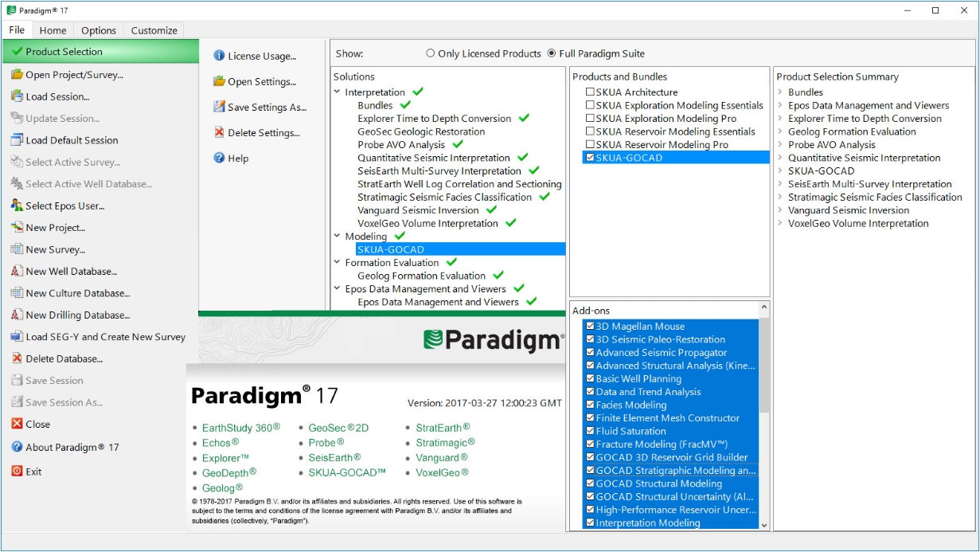Expand SKUA-GOCAD in the summary panel
This screenshot has width=980, height=552.
coord(780,171)
